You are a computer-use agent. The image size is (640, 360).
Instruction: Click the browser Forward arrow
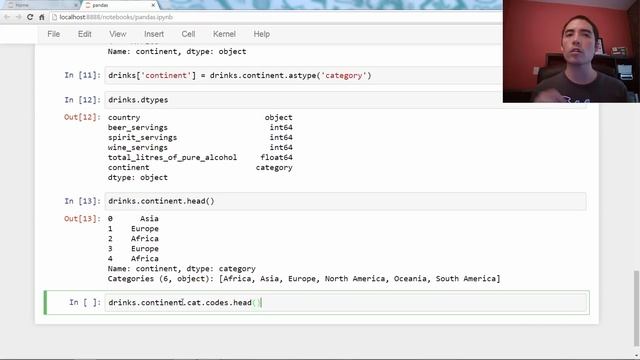click(18, 17)
